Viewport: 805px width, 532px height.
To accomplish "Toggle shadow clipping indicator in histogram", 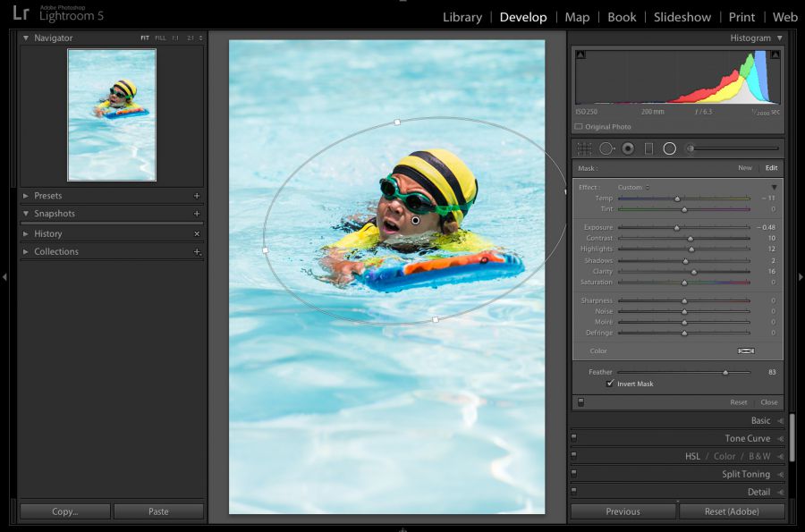I will (x=580, y=55).
